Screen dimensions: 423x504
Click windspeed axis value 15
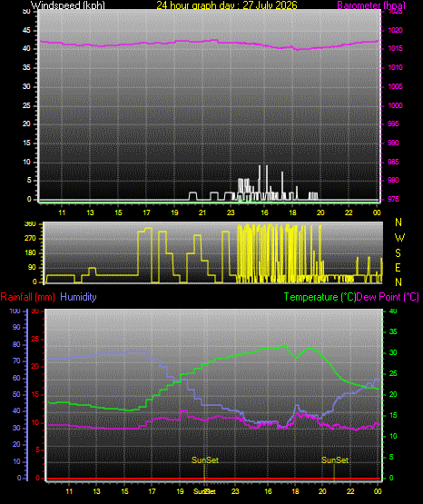pyautogui.click(x=26, y=143)
